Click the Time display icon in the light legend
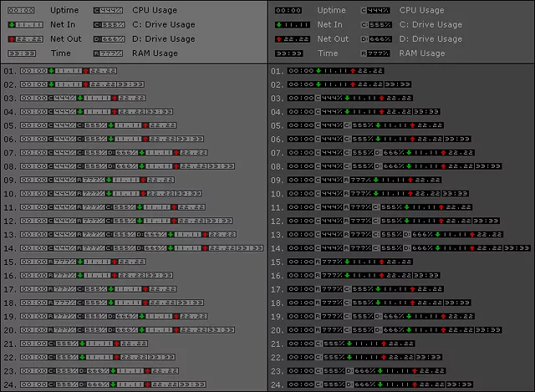This screenshot has height=392, width=535. tap(20, 53)
